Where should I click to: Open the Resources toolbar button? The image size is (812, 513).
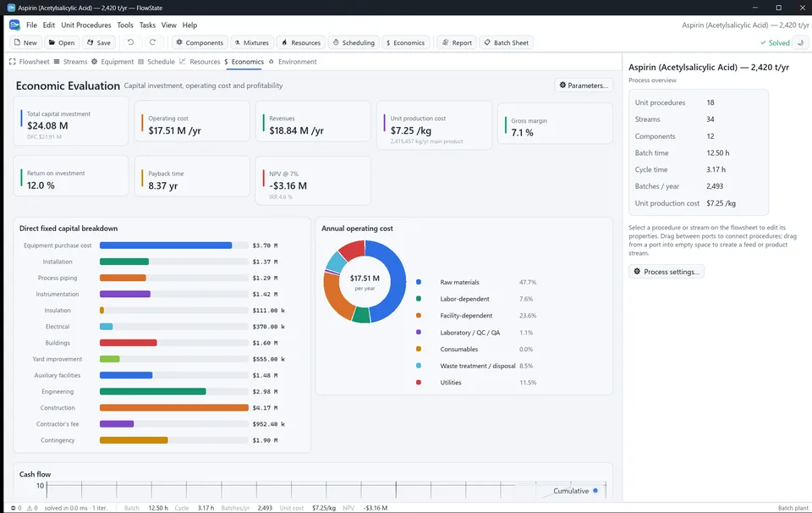[301, 42]
